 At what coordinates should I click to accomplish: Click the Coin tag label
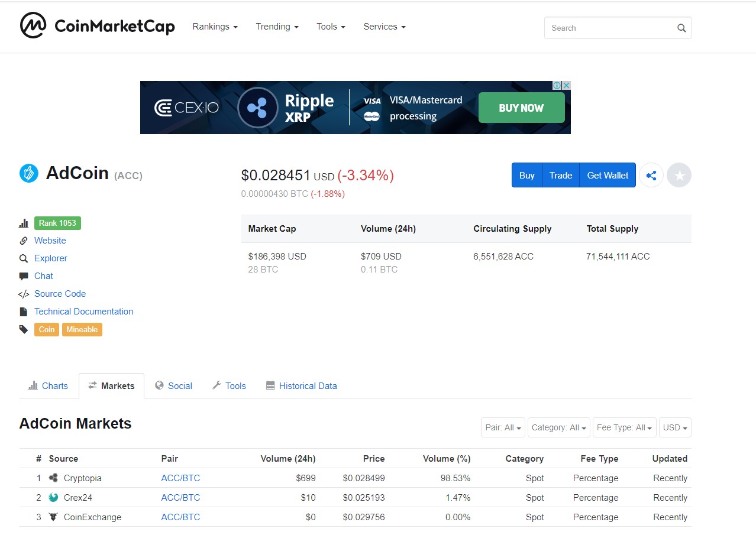[x=47, y=329]
